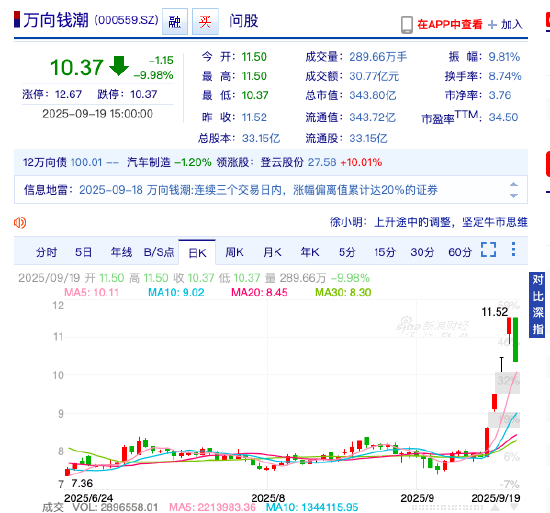Image resolution: width=550 pixels, height=513 pixels.
Task: Click the MA30: 8.30 indicator label
Action: click(x=343, y=292)
